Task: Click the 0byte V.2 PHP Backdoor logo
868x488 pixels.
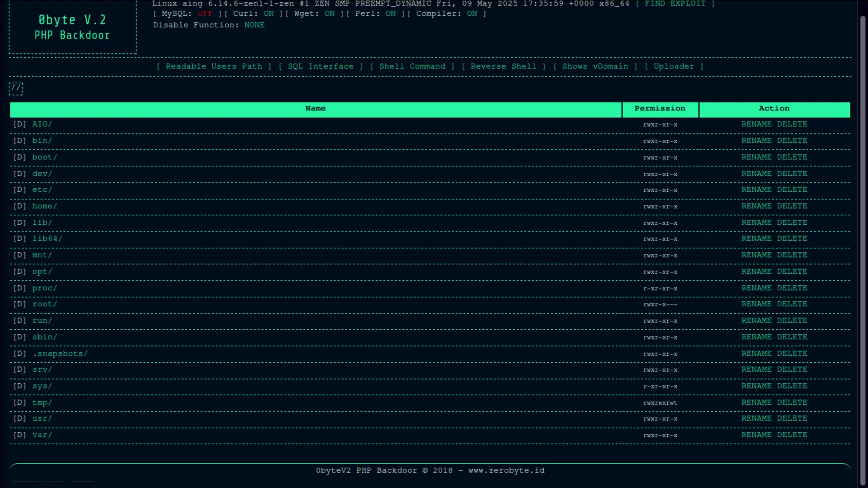Action: 72,28
